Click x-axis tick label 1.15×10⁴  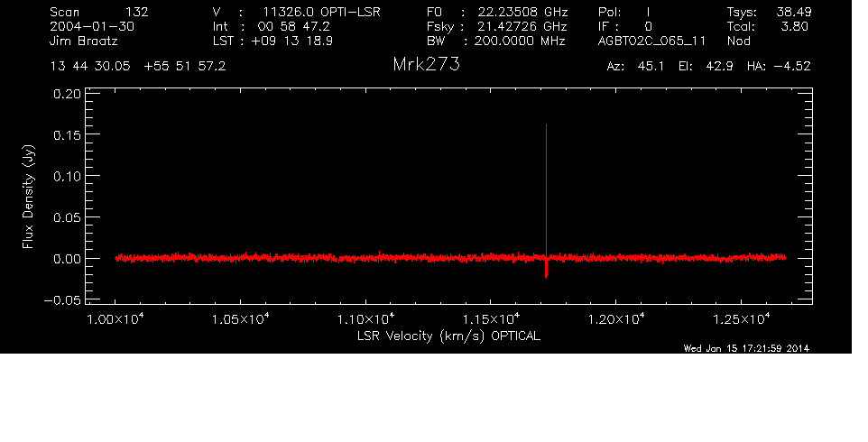(x=491, y=319)
